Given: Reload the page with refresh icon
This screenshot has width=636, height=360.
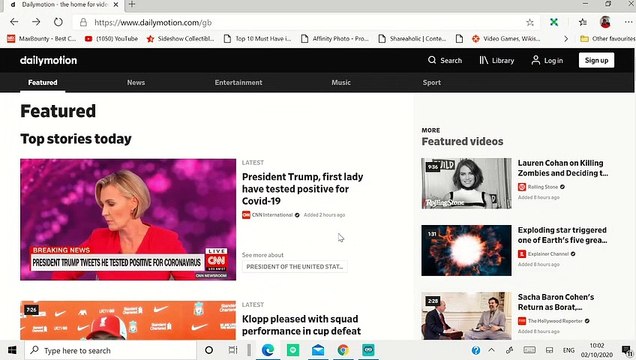Looking at the screenshot, I should click(x=58, y=22).
